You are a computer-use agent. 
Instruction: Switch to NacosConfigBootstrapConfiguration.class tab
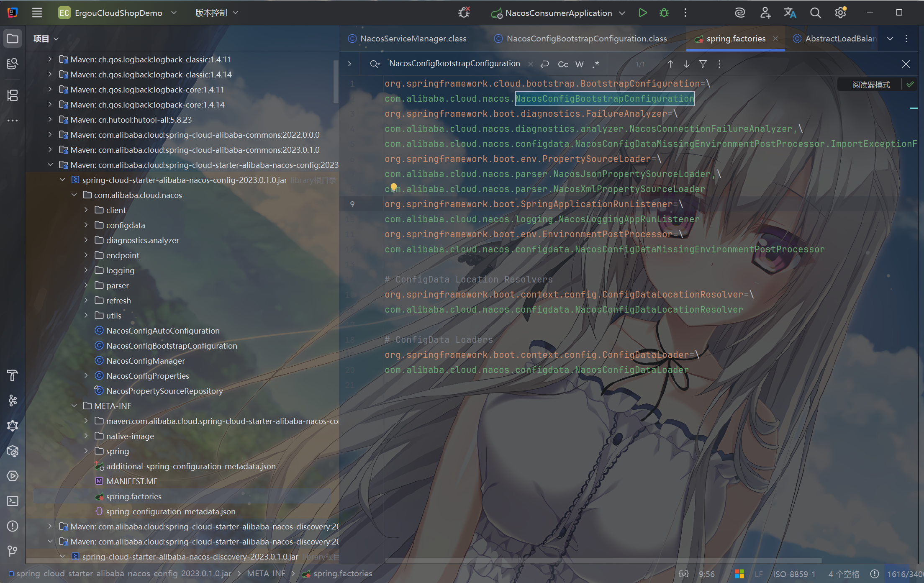(581, 39)
